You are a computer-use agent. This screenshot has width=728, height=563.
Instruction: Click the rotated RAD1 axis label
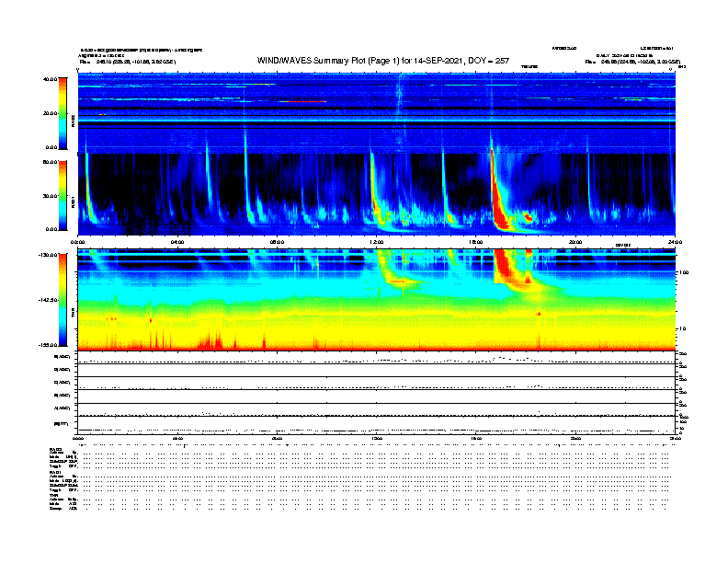pyautogui.click(x=73, y=203)
